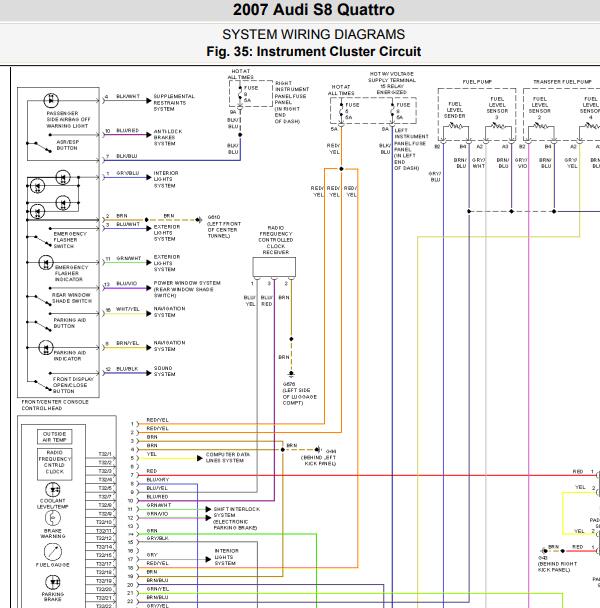Screen dimensions: 600x608
Task: Click the arrow pointing to Anti Lock Brakes System
Action: pos(149,135)
